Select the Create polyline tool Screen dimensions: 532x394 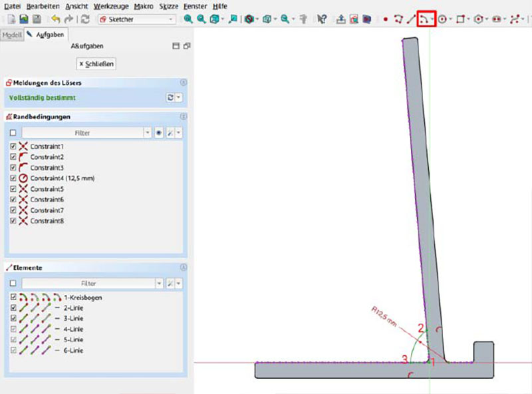click(x=398, y=19)
